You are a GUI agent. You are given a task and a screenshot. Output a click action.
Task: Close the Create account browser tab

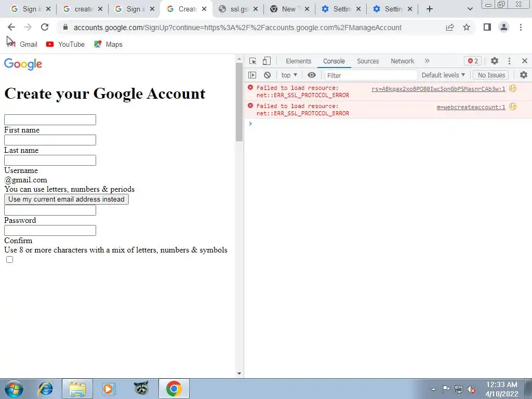(x=204, y=9)
